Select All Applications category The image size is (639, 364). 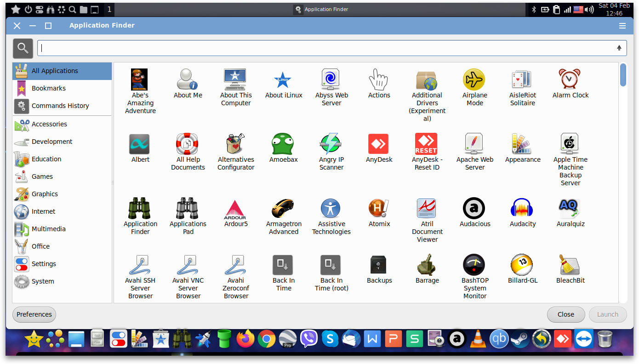coord(62,71)
